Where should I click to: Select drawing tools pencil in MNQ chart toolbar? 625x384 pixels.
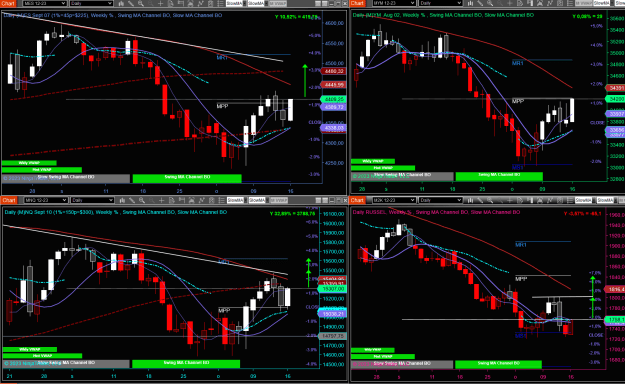pos(132,200)
